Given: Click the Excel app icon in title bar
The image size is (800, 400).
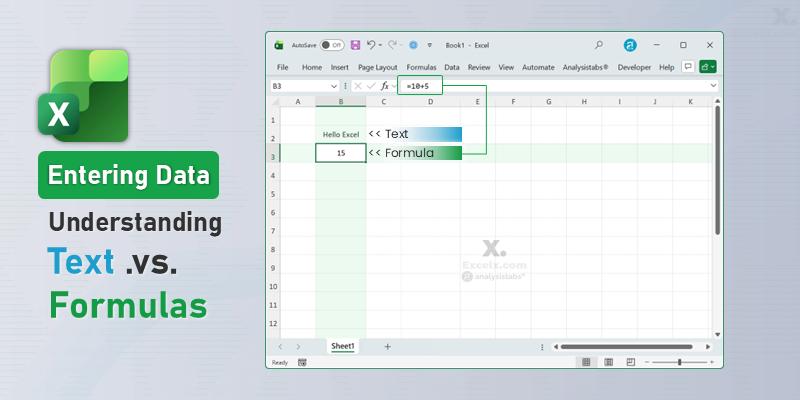Looking at the screenshot, I should point(279,45).
